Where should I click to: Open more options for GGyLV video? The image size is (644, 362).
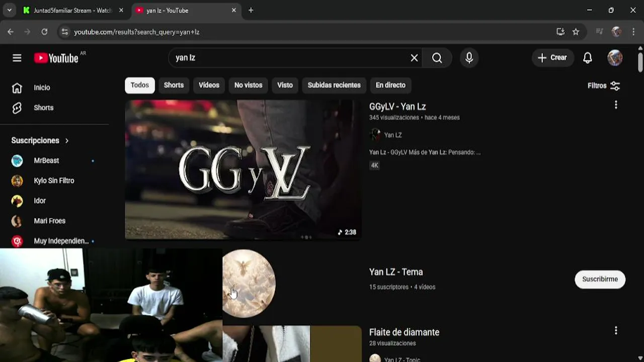[x=616, y=105]
